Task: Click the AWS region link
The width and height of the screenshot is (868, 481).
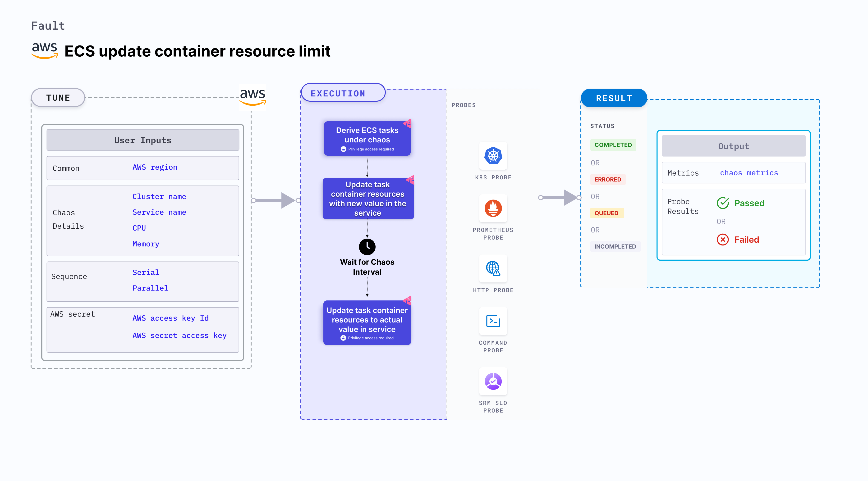Action: pos(155,167)
